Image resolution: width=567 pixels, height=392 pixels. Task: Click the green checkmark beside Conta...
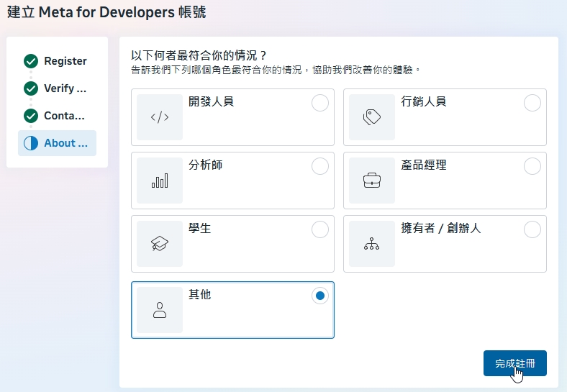coord(31,116)
